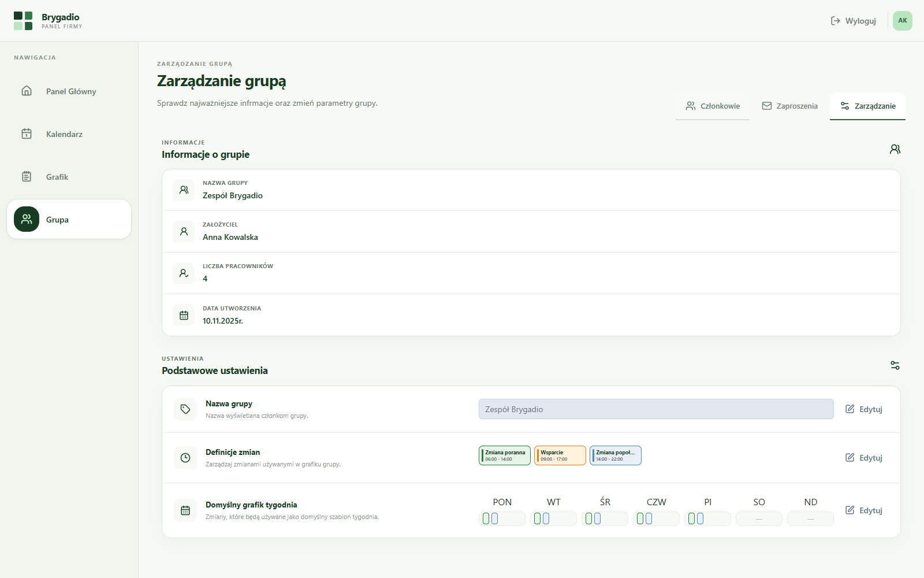Screen dimensions: 924x578
Task: Select the Zarządzanie tab
Action: [x=867, y=106]
